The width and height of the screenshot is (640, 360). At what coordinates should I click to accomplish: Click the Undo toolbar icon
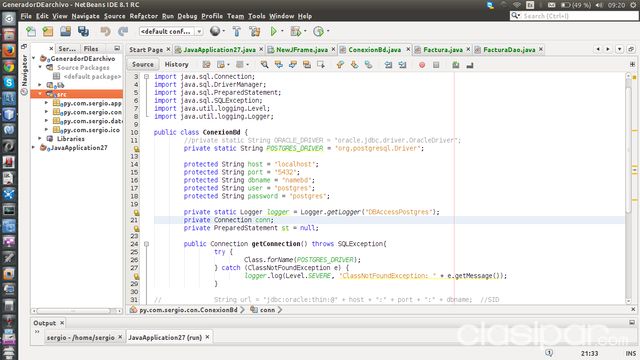tap(105, 31)
